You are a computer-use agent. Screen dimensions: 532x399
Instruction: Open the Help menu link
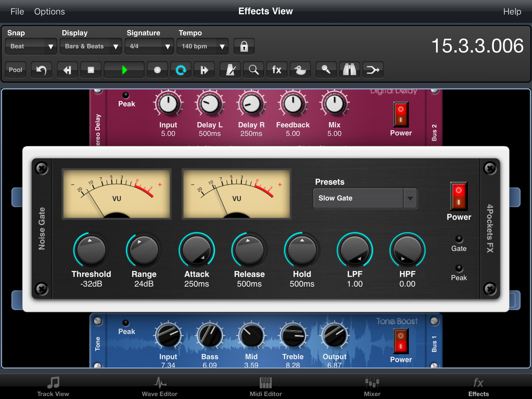point(512,11)
